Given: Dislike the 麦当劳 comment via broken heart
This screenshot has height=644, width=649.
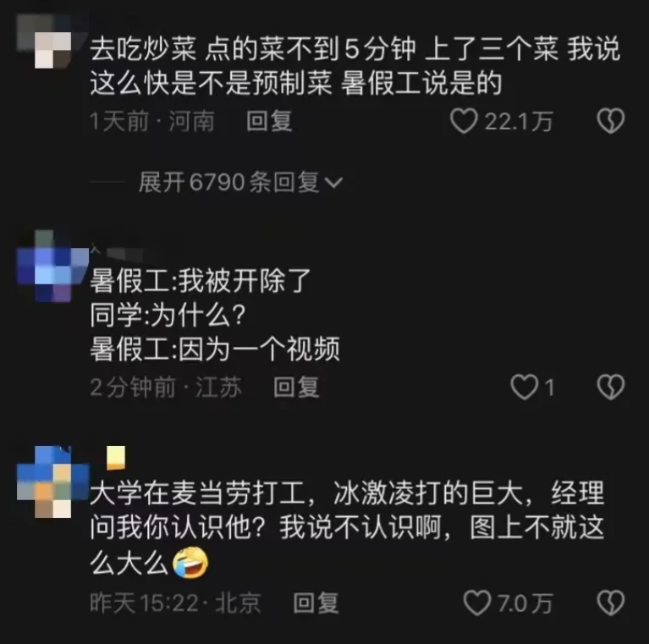Looking at the screenshot, I should pos(611,603).
